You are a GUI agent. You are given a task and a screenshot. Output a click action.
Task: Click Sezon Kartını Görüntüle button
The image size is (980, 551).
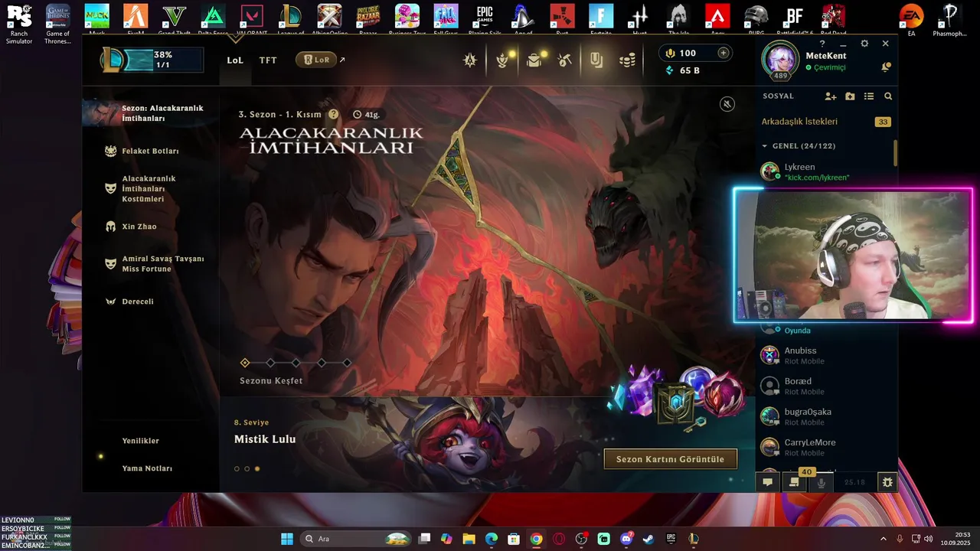pyautogui.click(x=671, y=459)
